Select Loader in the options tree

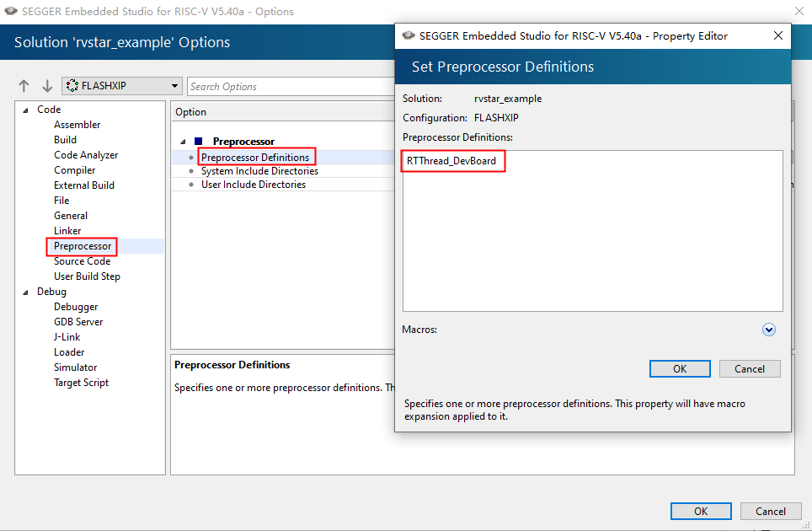tap(69, 352)
